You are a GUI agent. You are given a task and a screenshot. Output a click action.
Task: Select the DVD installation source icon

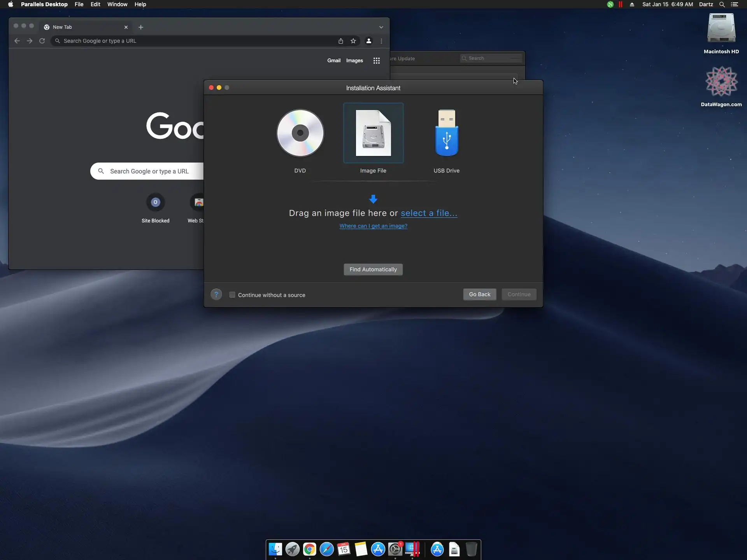[x=300, y=133]
